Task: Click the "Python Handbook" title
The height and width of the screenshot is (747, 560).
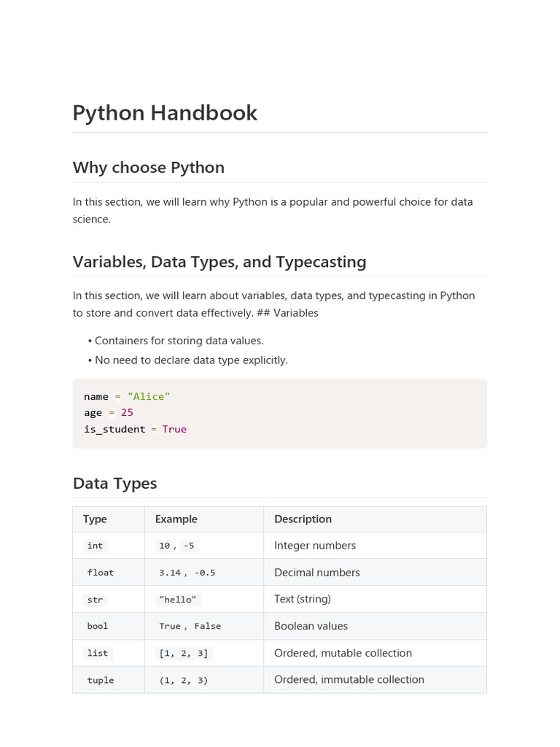Action: click(165, 113)
